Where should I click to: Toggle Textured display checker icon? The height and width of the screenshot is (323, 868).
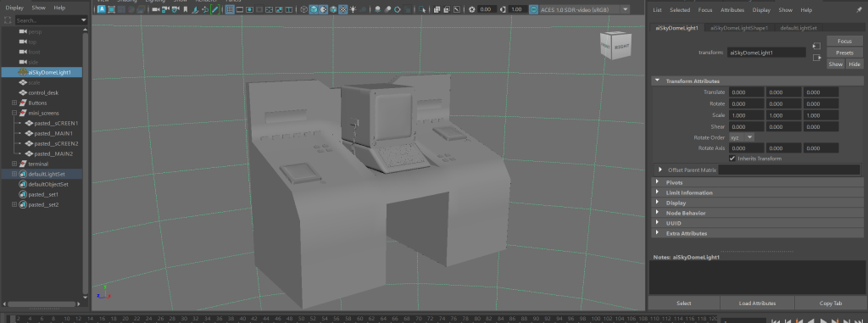tap(343, 9)
